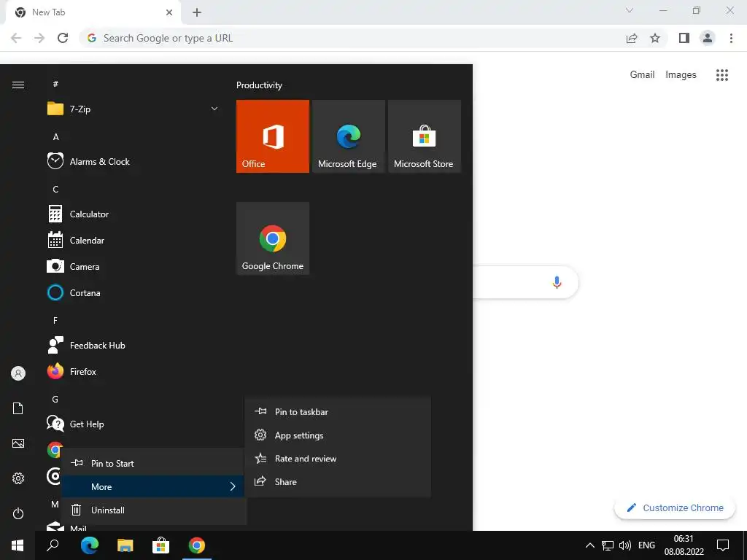Viewport: 747px width, 560px height.
Task: Open Chrome tab search chevron
Action: point(630,10)
